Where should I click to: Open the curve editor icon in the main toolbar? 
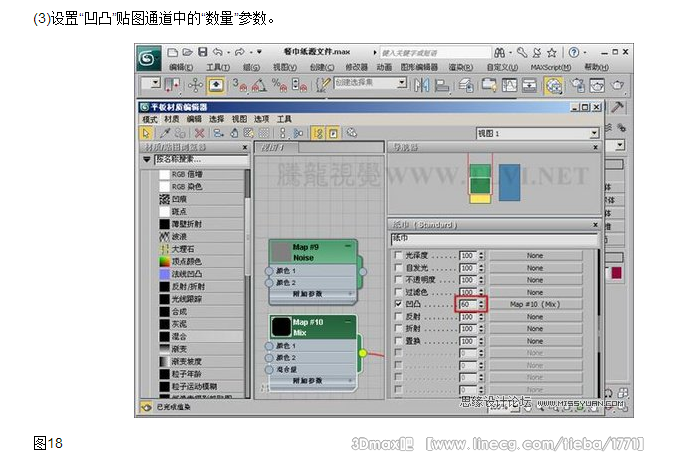point(509,85)
